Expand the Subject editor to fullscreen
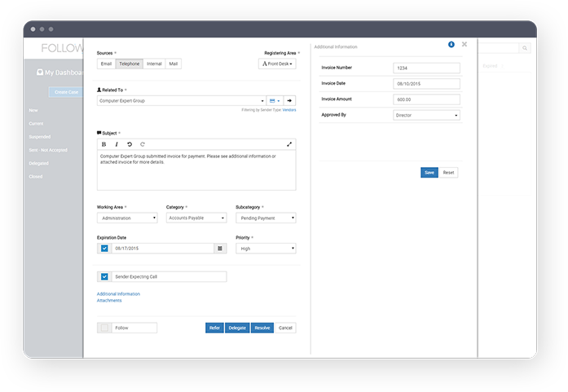 (289, 144)
